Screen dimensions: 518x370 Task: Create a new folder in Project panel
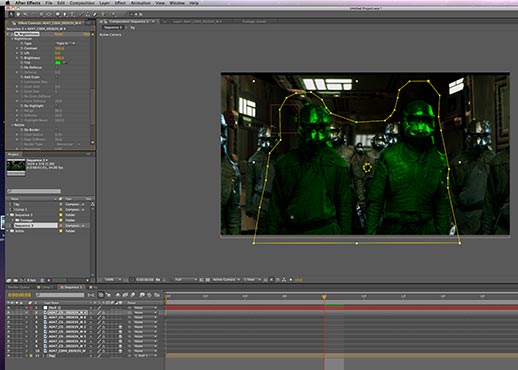(x=16, y=280)
